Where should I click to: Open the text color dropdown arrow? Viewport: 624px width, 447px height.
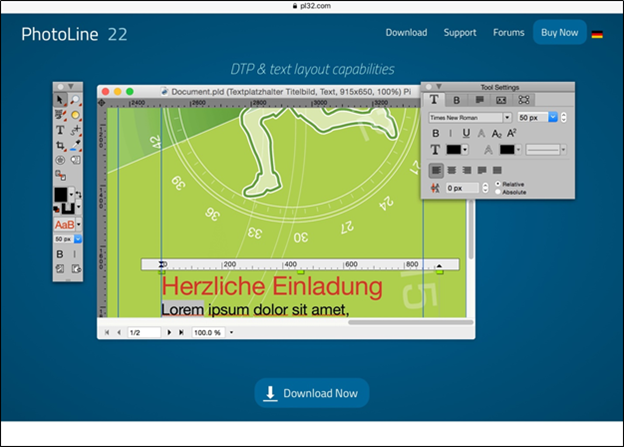coord(464,150)
